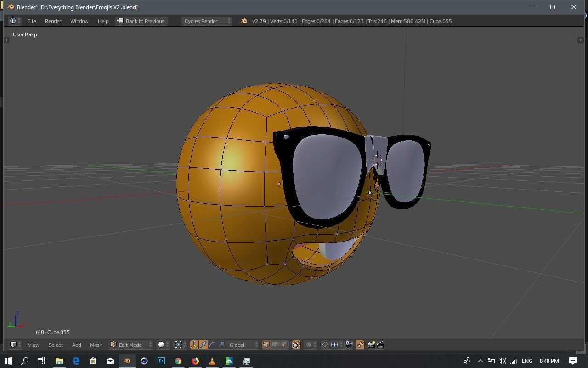Screen dimensions: 588x368
Task: Open the Mesh menu
Action: (x=96, y=345)
